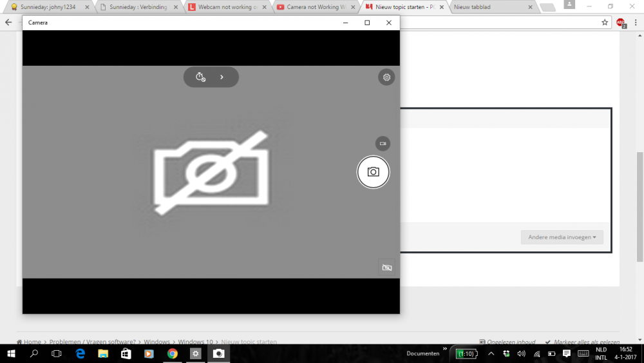Open the Chrome profile icon in the title bar
The width and height of the screenshot is (644, 363).
(569, 4)
